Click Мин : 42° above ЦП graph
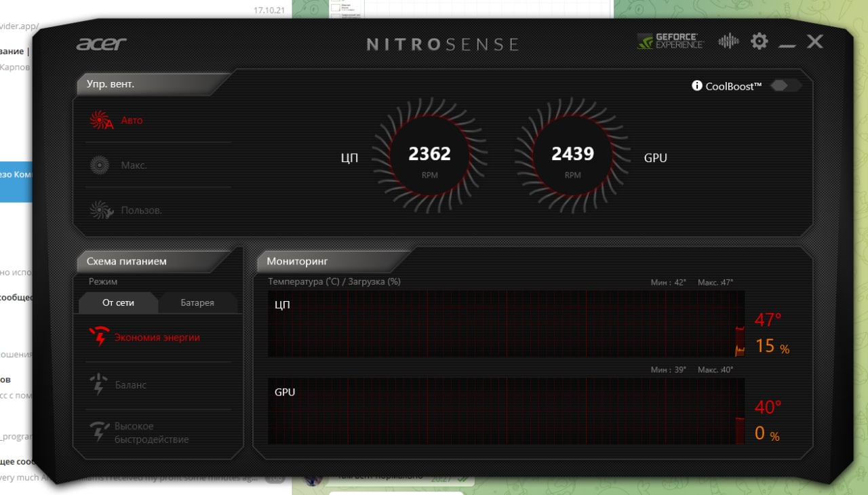 click(668, 282)
